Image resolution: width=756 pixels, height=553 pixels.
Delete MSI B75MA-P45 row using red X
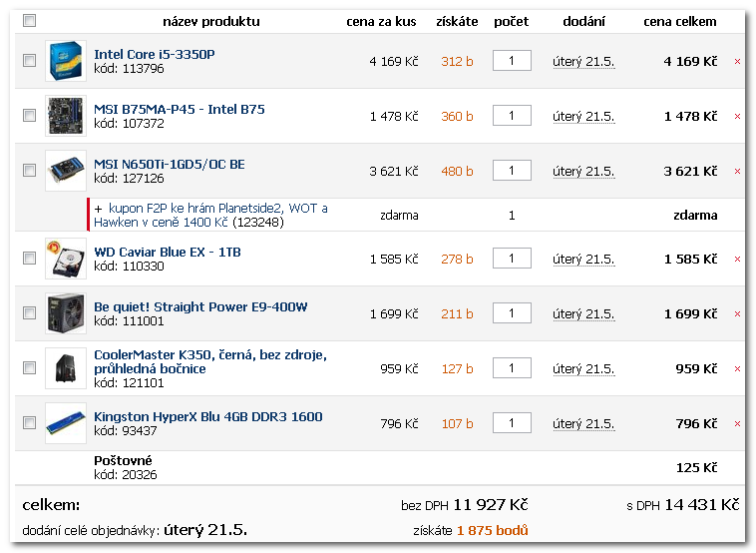point(737,117)
